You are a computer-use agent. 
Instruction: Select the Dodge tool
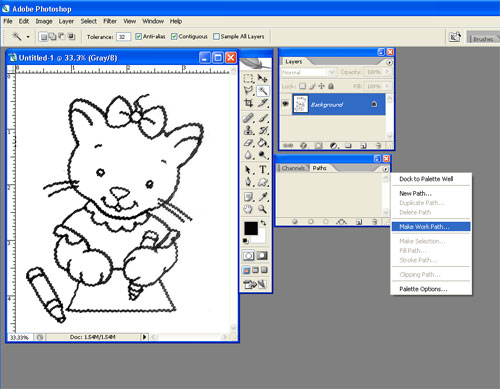pyautogui.click(x=263, y=155)
